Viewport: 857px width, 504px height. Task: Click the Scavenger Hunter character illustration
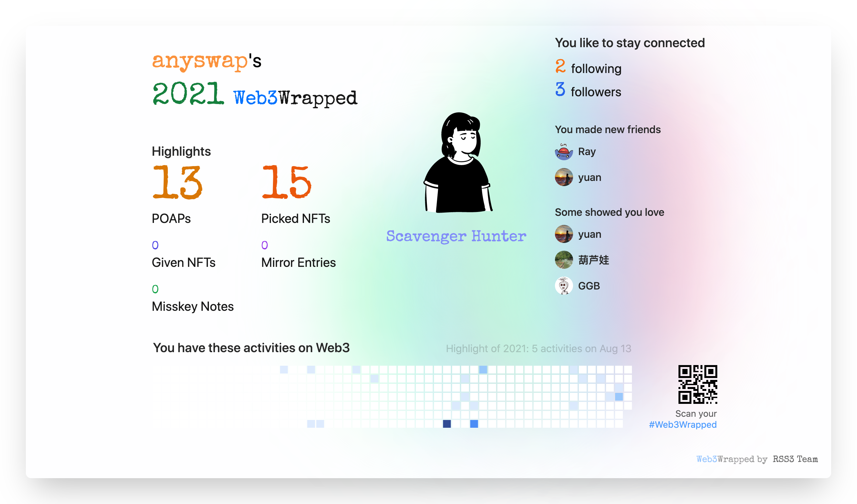pyautogui.click(x=458, y=163)
